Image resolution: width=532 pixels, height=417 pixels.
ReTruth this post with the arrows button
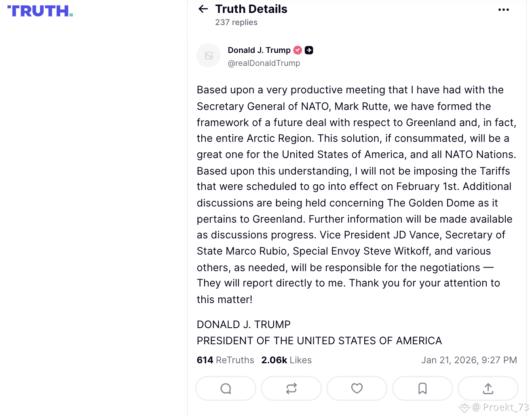coord(291,388)
